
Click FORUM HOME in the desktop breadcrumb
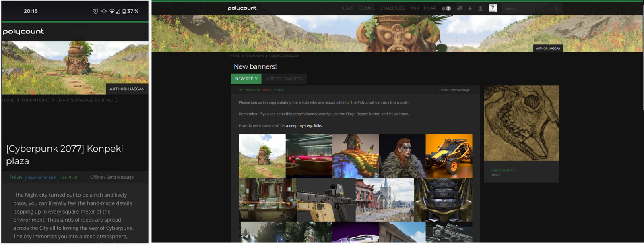tap(254, 56)
